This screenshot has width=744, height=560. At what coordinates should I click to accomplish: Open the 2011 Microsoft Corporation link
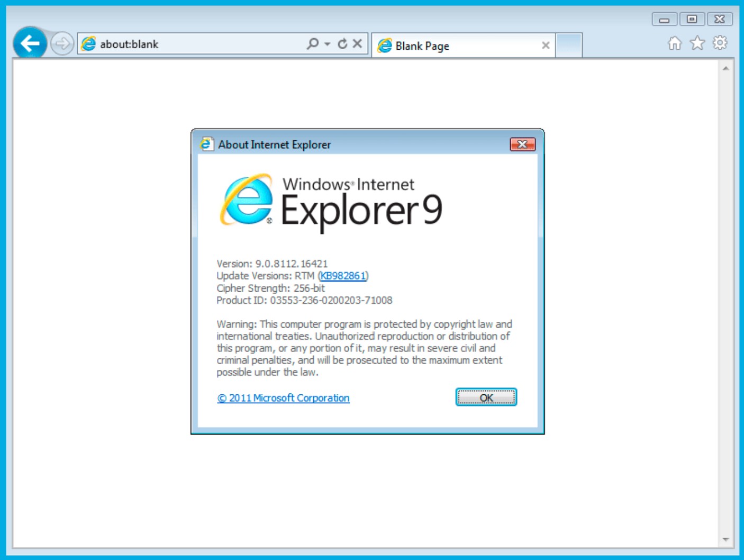click(x=283, y=398)
